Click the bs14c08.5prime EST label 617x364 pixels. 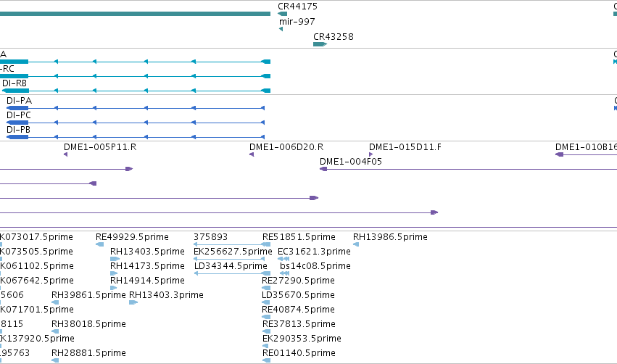point(315,266)
